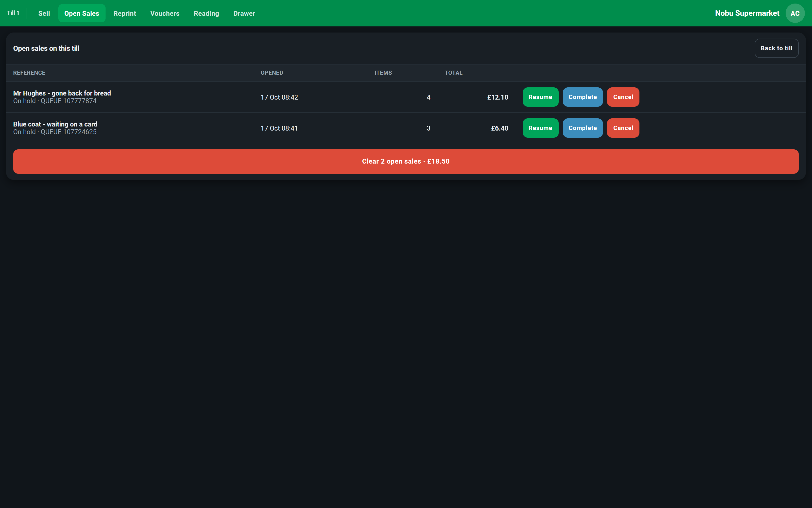812x508 pixels.
Task: Click the Till 1 label
Action: pos(13,13)
